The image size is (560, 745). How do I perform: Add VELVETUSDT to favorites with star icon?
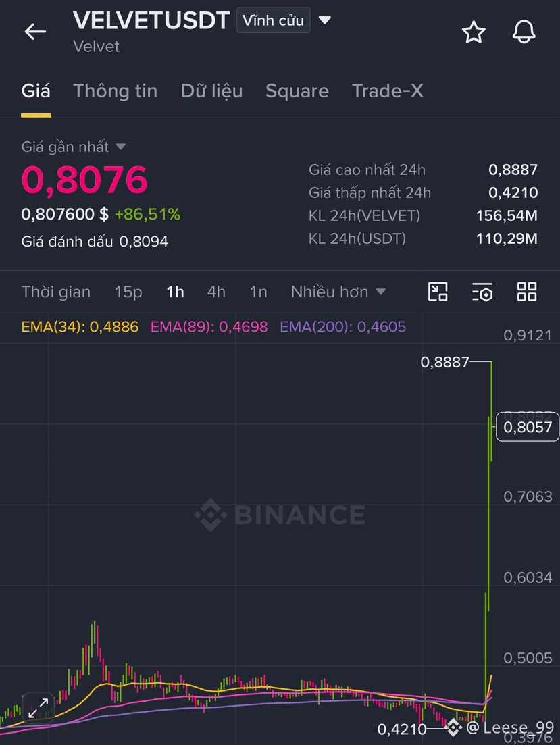pos(474,32)
